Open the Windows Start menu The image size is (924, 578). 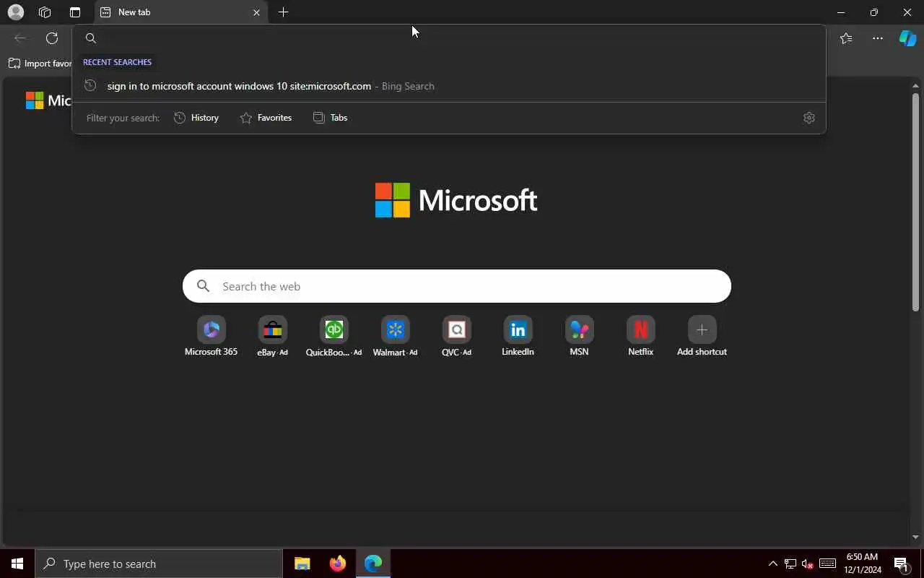click(17, 564)
